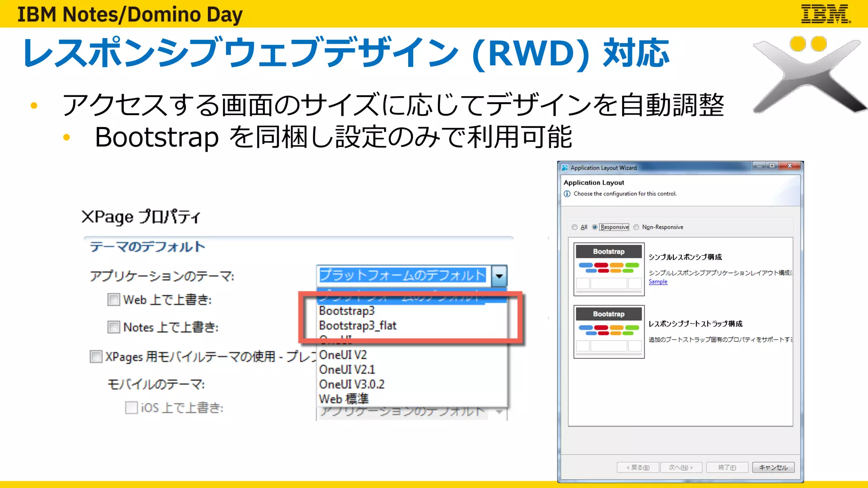The width and height of the screenshot is (868, 488).
Task: Close the Application Layout Wizard window
Action: coord(790,166)
